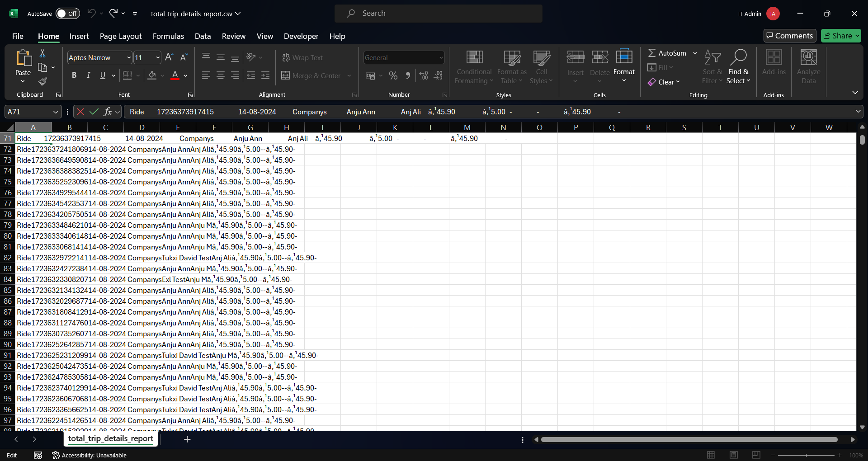This screenshot has width=868, height=461.
Task: Apply Italic formatting
Action: tap(89, 75)
